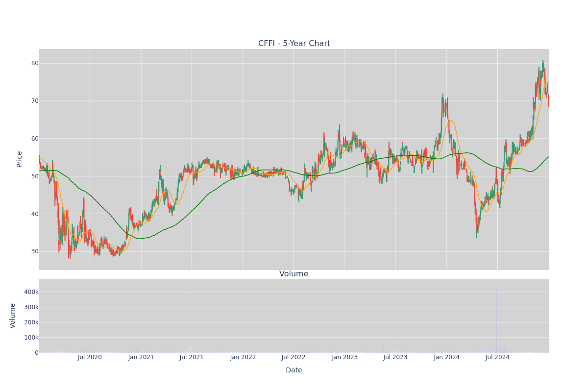Click the tallest volume spike near Jul 2021
The height and width of the screenshot is (392, 588).
click(190, 318)
